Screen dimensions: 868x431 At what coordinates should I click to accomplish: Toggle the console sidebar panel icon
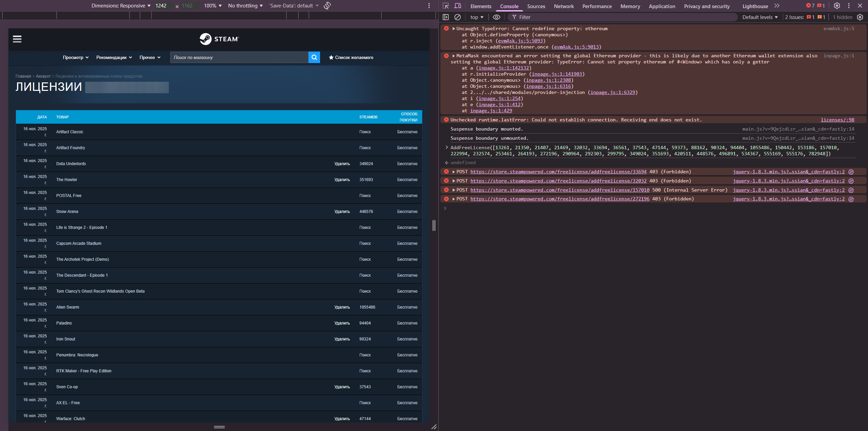[x=446, y=17]
